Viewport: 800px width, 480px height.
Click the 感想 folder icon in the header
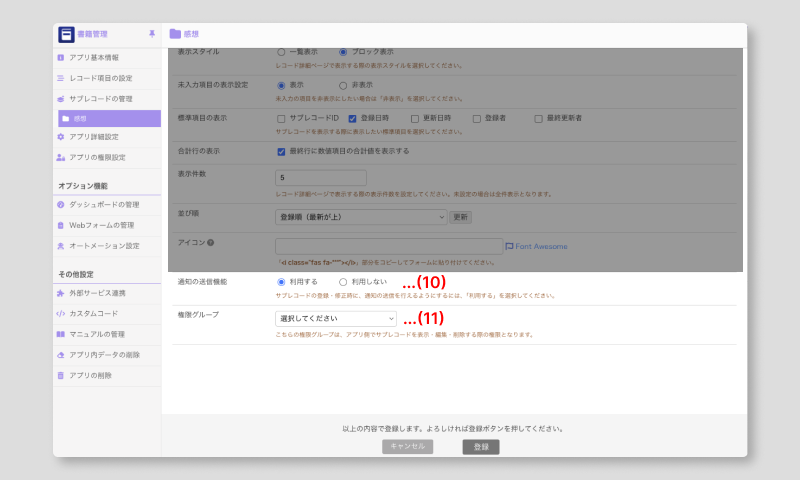pos(175,34)
